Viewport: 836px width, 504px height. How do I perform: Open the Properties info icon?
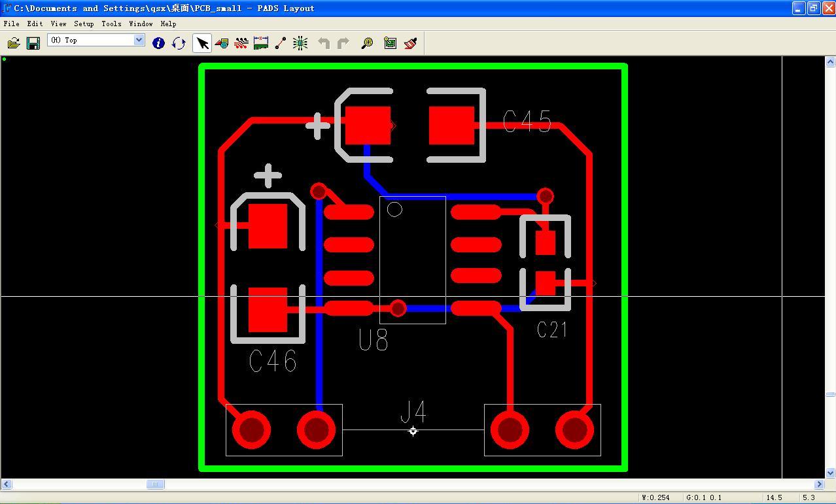pyautogui.click(x=158, y=43)
